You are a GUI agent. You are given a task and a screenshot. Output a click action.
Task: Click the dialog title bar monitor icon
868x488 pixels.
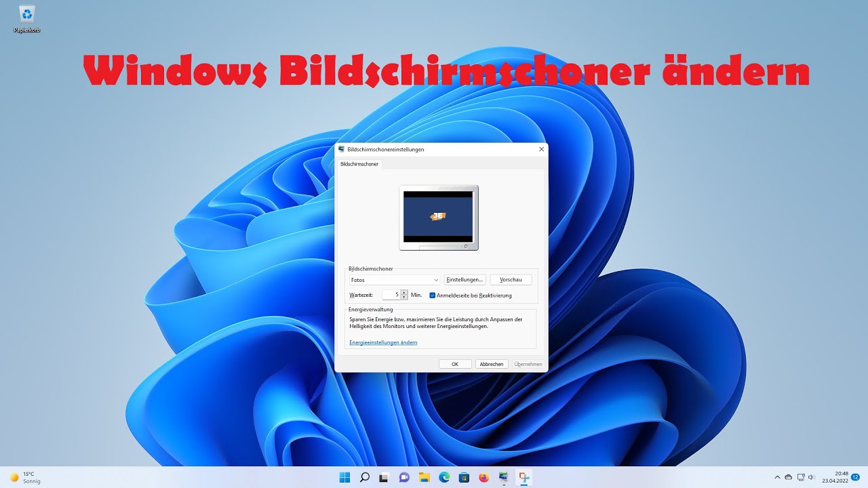(x=341, y=149)
